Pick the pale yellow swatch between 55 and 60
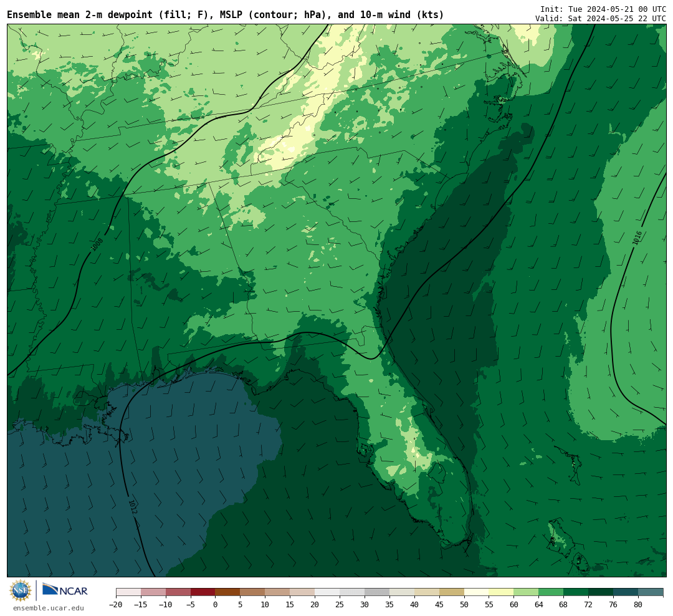 pos(502,592)
